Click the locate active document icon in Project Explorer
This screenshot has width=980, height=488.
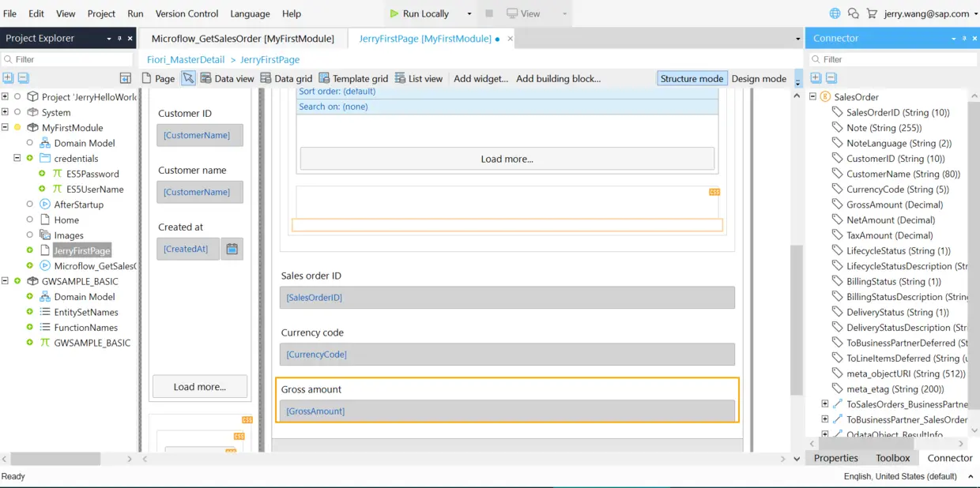125,77
